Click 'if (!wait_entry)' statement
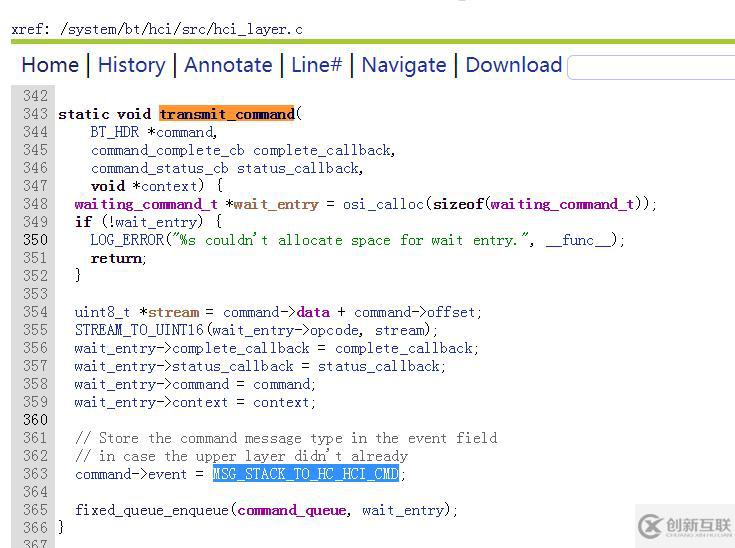 coord(148,222)
